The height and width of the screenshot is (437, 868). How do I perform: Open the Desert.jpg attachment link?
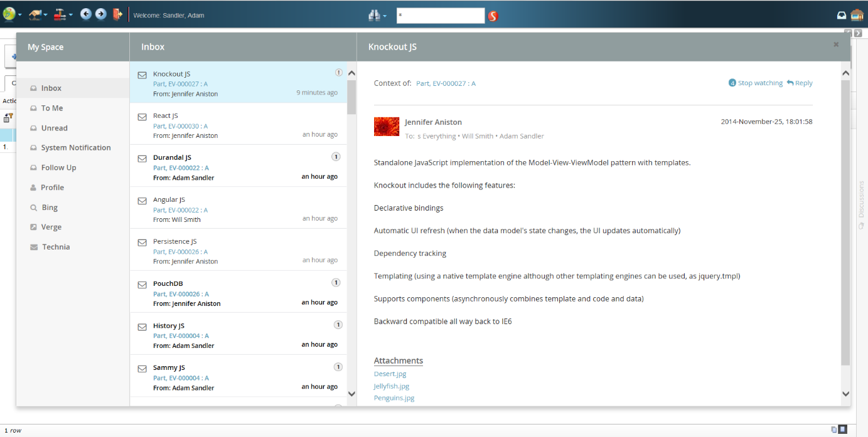click(x=390, y=374)
